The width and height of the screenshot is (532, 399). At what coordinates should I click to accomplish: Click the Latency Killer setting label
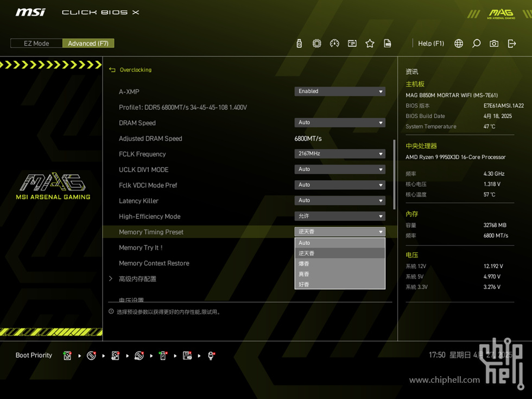click(139, 201)
